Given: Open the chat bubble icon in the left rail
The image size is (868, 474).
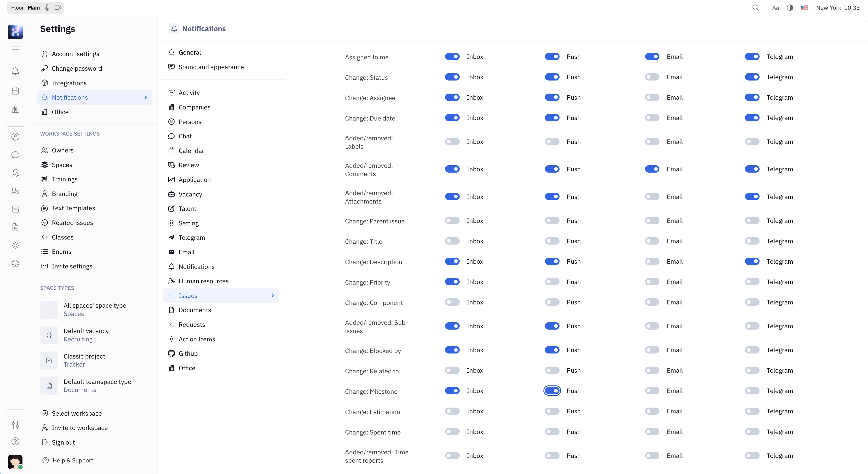Looking at the screenshot, I should pyautogui.click(x=16, y=155).
